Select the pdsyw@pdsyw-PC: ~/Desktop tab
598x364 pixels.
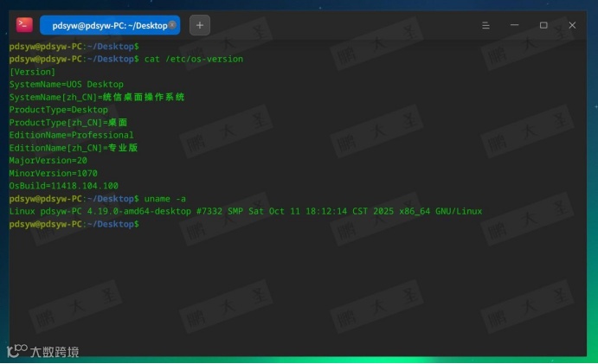(110, 25)
